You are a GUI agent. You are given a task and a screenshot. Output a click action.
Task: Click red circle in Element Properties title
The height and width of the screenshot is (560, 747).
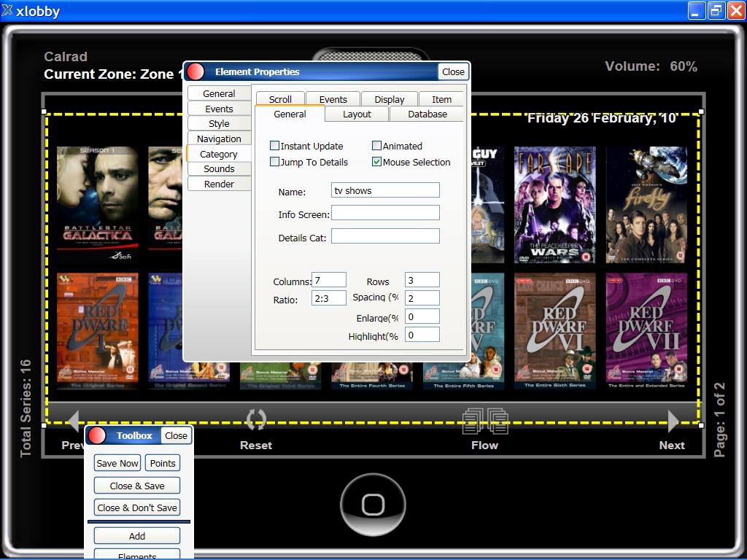click(x=196, y=72)
